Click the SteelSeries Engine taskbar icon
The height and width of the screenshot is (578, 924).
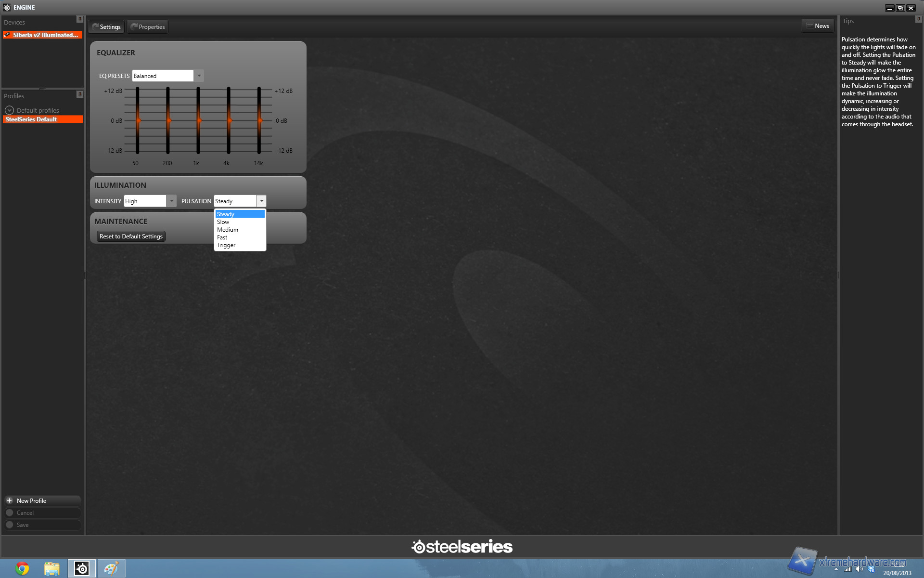(x=82, y=568)
